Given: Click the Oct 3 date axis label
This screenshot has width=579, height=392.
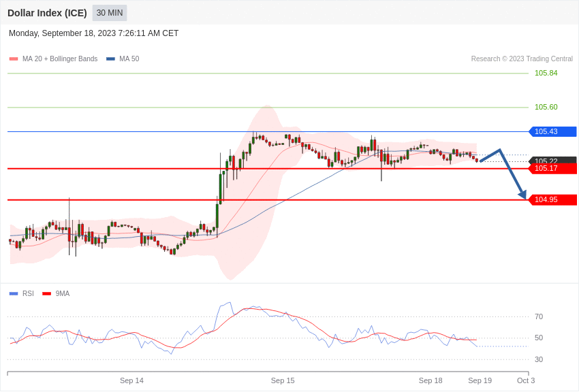Looking at the screenshot, I should (x=526, y=380).
